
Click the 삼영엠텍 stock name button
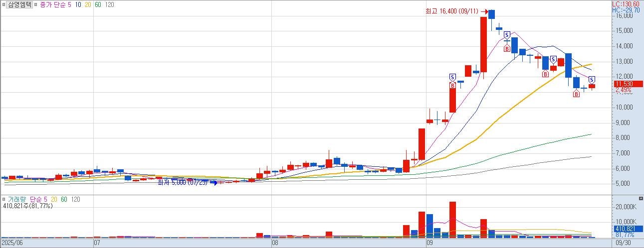pos(19,4)
